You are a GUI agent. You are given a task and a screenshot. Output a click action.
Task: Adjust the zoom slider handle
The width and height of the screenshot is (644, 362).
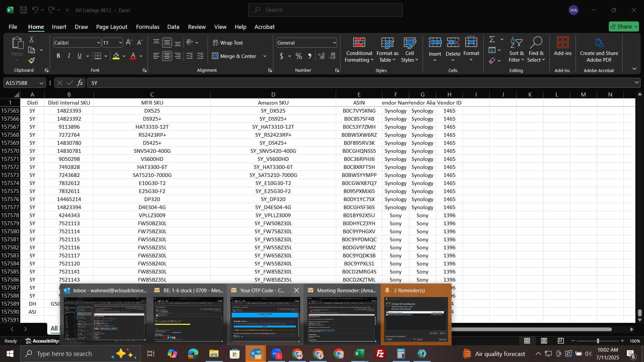[598, 341]
